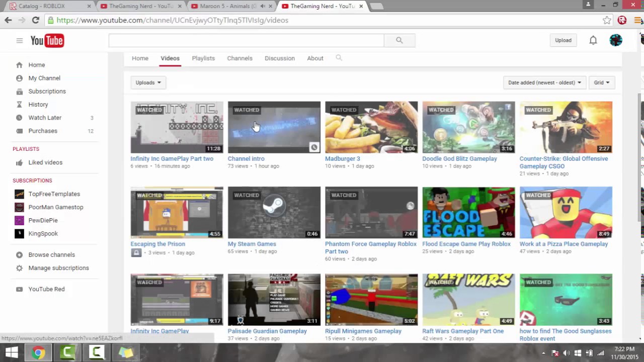Click the taskbar volume speaker icon
The height and width of the screenshot is (362, 644).
(567, 353)
